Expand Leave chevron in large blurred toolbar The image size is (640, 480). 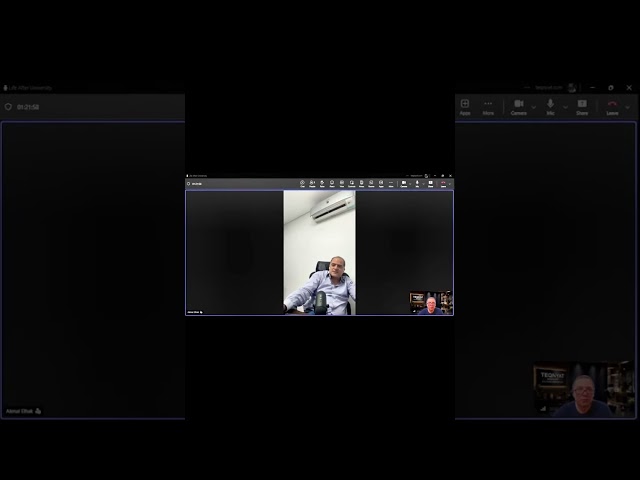tap(628, 107)
